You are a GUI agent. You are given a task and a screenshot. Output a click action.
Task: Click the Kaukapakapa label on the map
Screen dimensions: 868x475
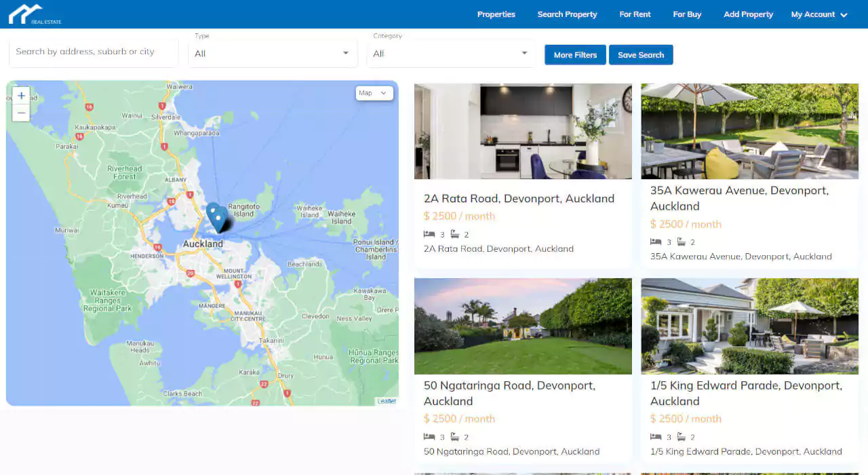[x=96, y=128]
